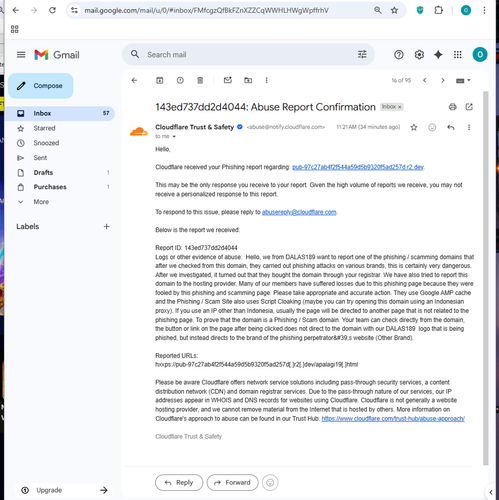Image resolution: width=499 pixels, height=500 pixels.
Task: Open the Purchases category
Action: [x=60, y=187]
